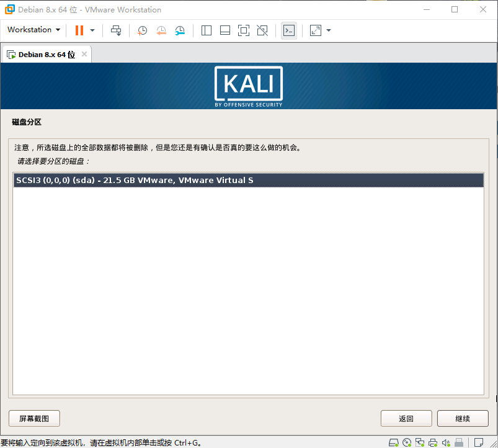Switch to Unity mode
This screenshot has height=448, width=498.
[262, 30]
